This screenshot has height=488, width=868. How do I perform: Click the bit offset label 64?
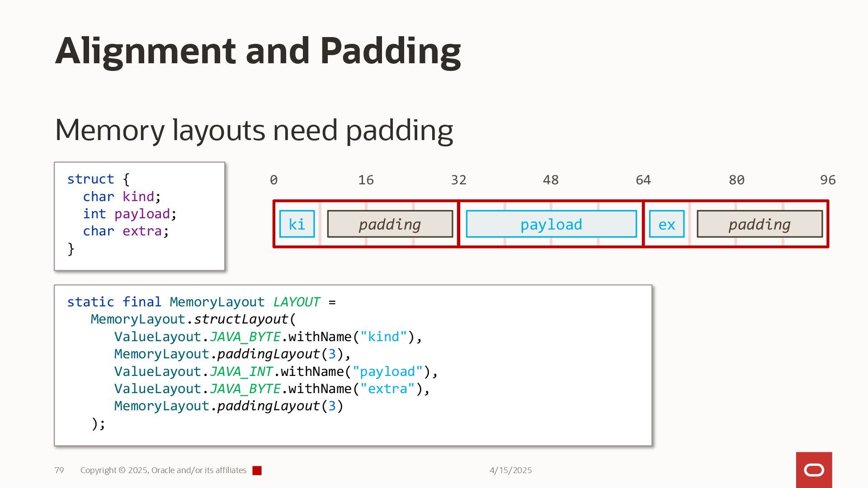643,180
